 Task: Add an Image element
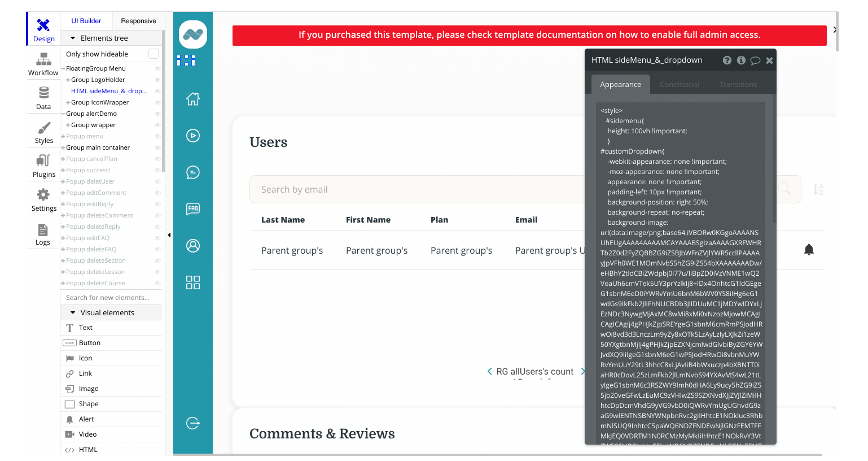click(111, 389)
